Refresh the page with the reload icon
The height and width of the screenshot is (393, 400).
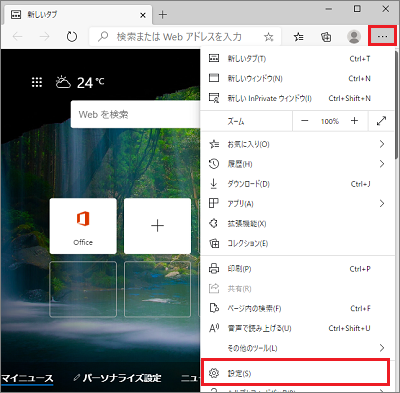point(72,36)
